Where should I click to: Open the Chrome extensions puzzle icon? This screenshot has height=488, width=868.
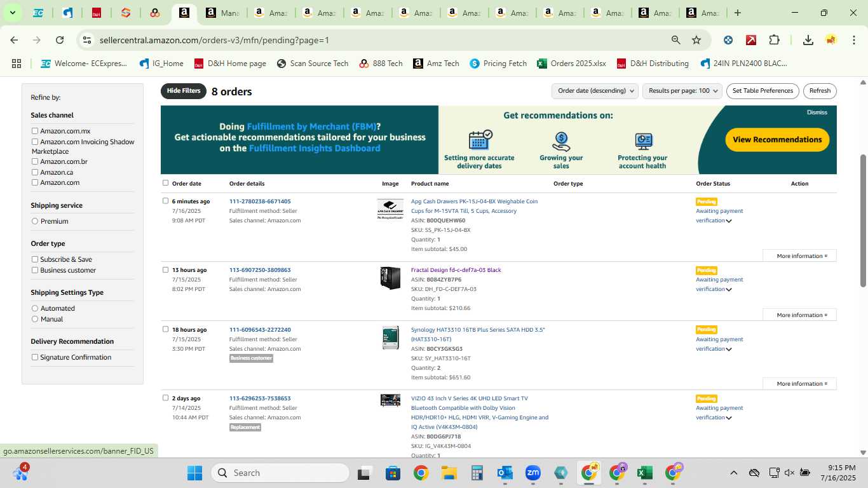pyautogui.click(x=774, y=40)
